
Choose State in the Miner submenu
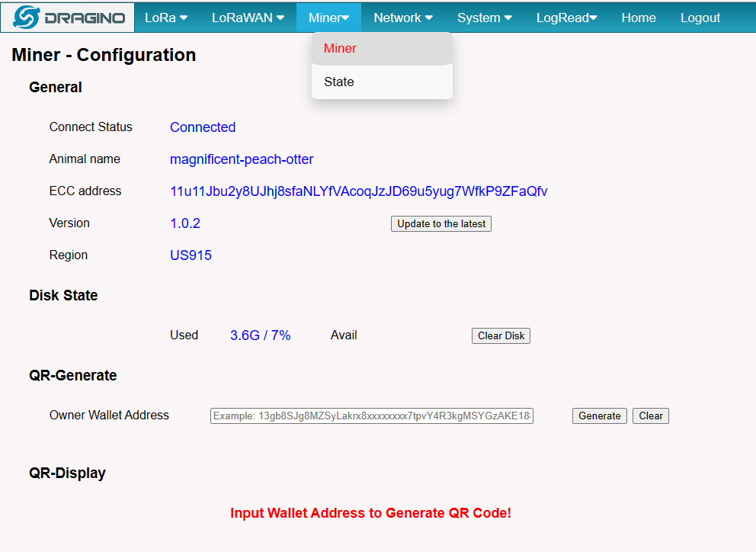click(382, 82)
